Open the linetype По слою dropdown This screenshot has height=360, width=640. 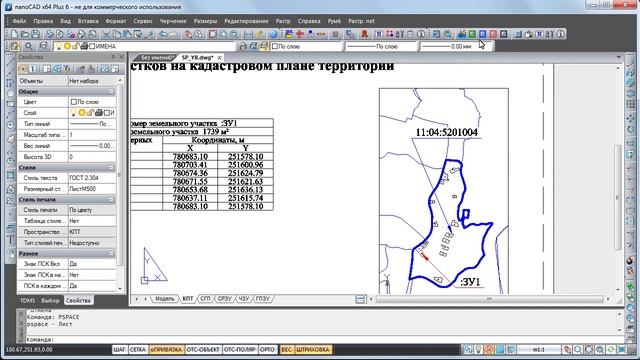click(381, 47)
